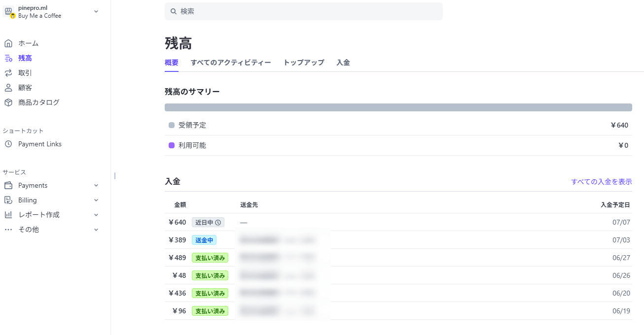
Task: Expand the Payments section chevron
Action: [x=96, y=186]
